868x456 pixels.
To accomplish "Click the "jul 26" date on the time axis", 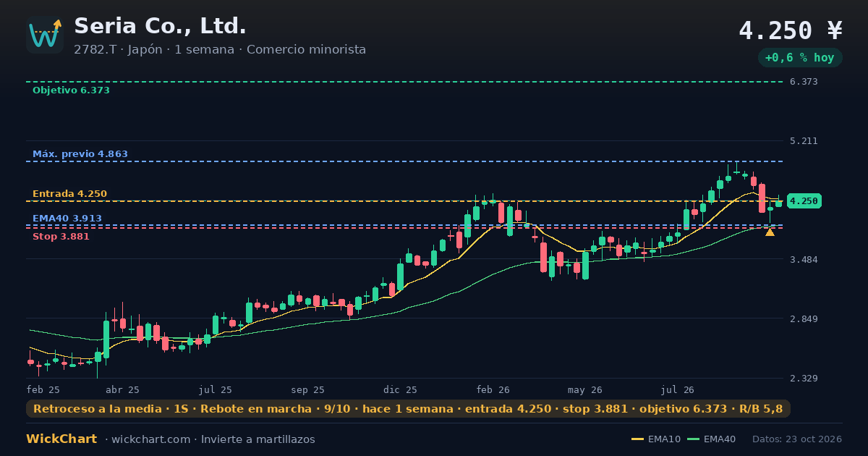I will [x=678, y=389].
